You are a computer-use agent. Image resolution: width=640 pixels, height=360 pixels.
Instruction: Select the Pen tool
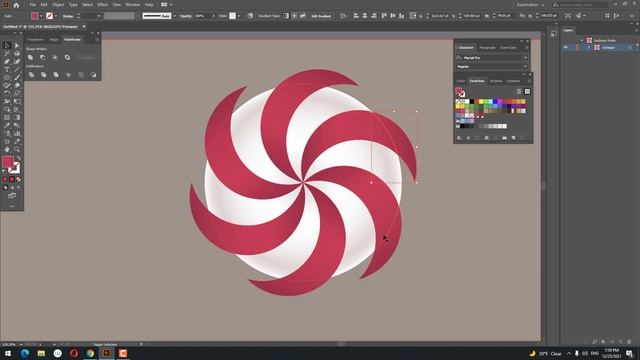[7, 62]
